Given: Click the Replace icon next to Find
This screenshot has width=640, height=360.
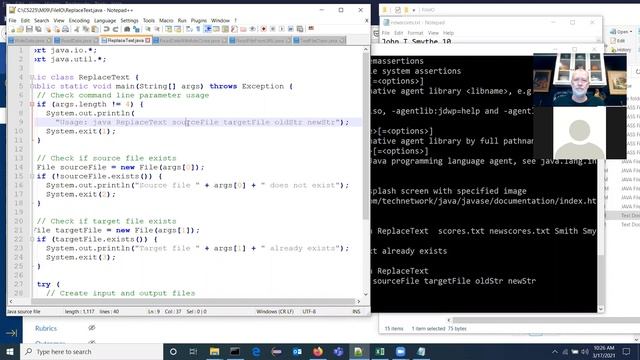Looking at the screenshot, I should pyautogui.click(x=136, y=29).
